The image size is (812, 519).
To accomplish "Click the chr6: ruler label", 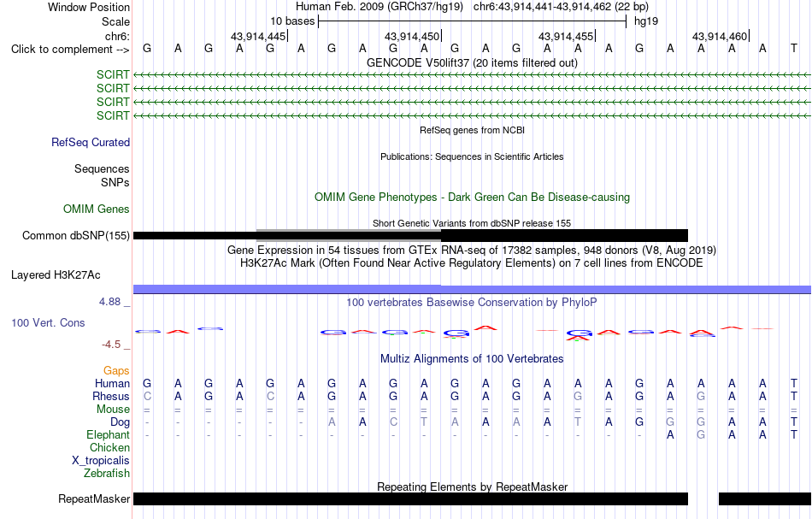I will pos(117,36).
